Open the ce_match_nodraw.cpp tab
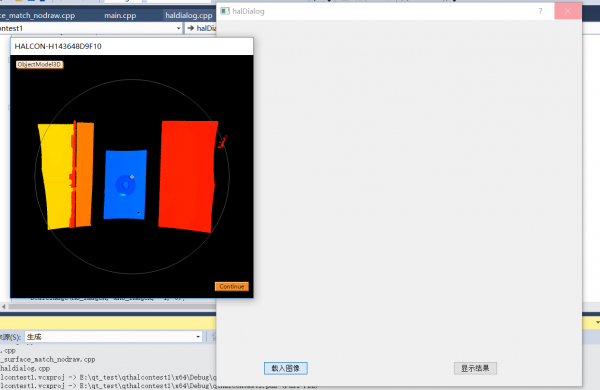This screenshot has height=390, width=600. point(38,15)
